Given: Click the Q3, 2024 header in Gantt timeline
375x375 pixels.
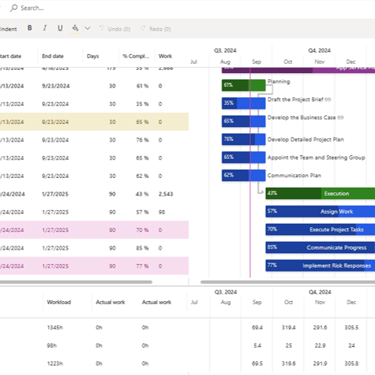Looking at the screenshot, I should 225,50.
